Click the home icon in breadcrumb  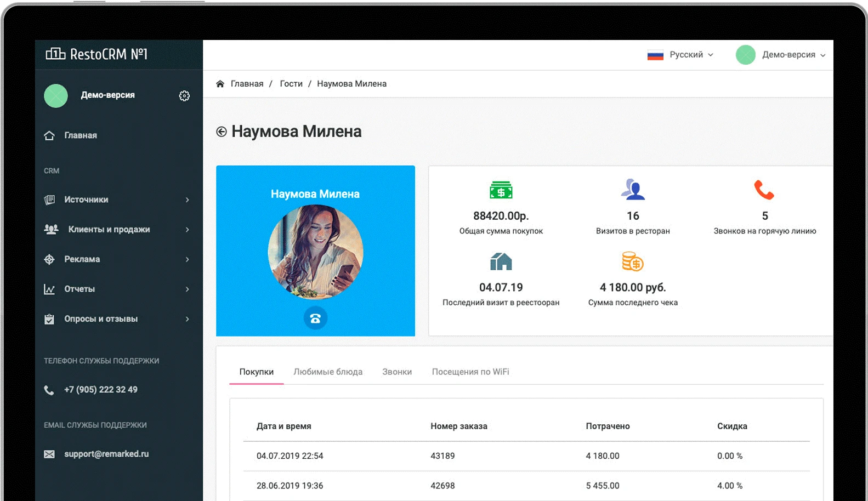tap(220, 84)
